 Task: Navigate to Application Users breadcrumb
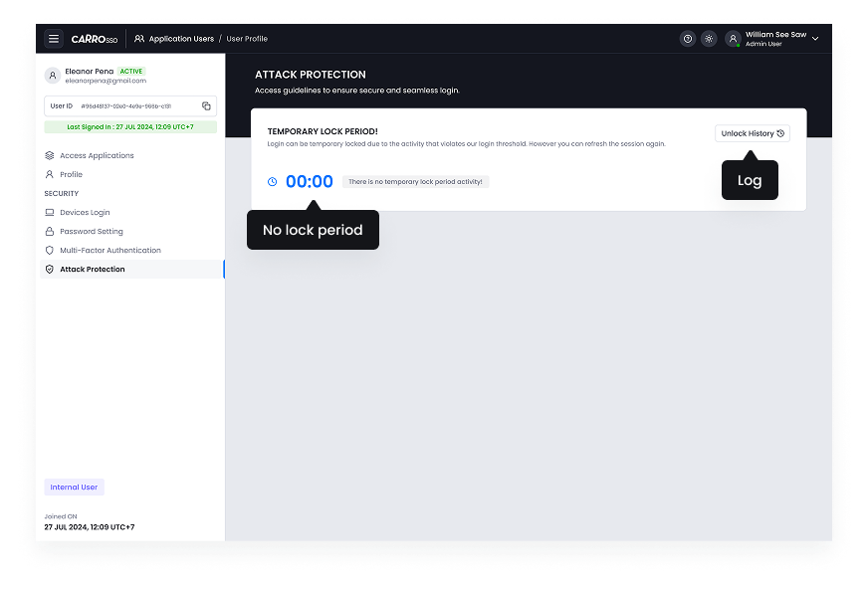pos(180,38)
